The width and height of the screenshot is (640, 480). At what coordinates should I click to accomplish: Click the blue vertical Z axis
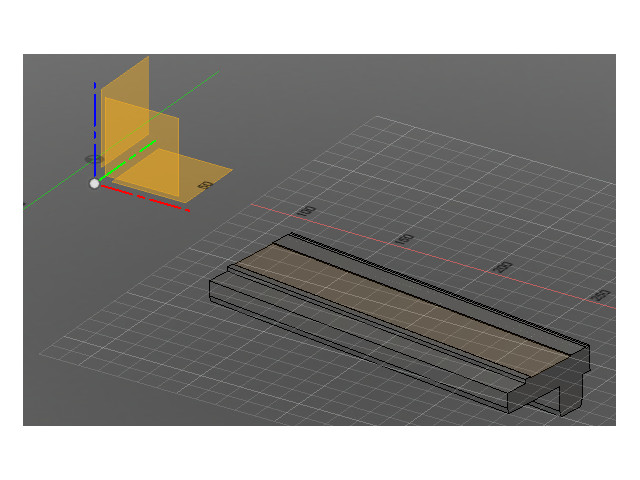95,130
